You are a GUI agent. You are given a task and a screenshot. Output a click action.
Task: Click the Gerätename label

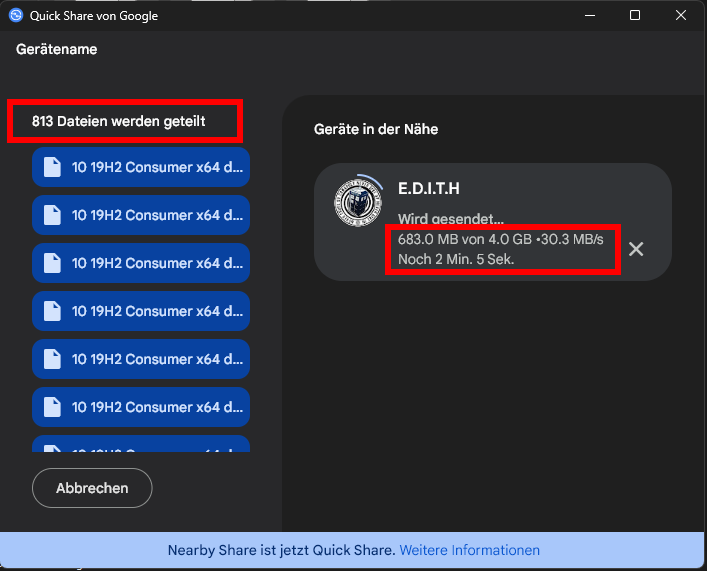coord(56,49)
